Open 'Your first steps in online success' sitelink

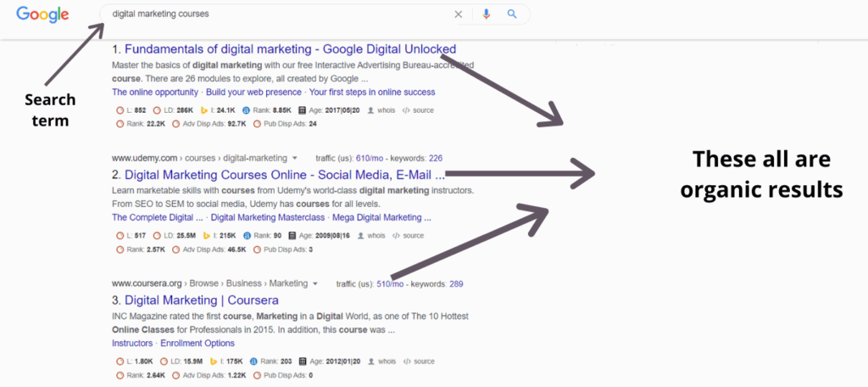[372, 92]
